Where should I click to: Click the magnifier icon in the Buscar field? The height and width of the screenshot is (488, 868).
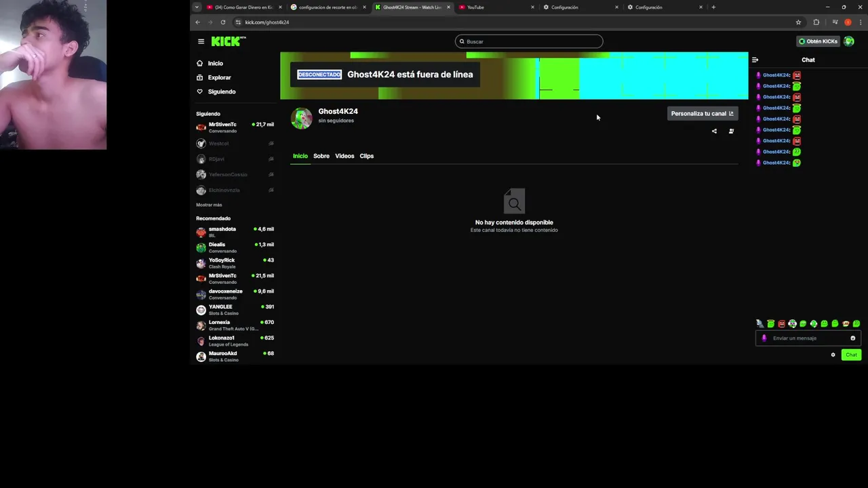tap(462, 41)
